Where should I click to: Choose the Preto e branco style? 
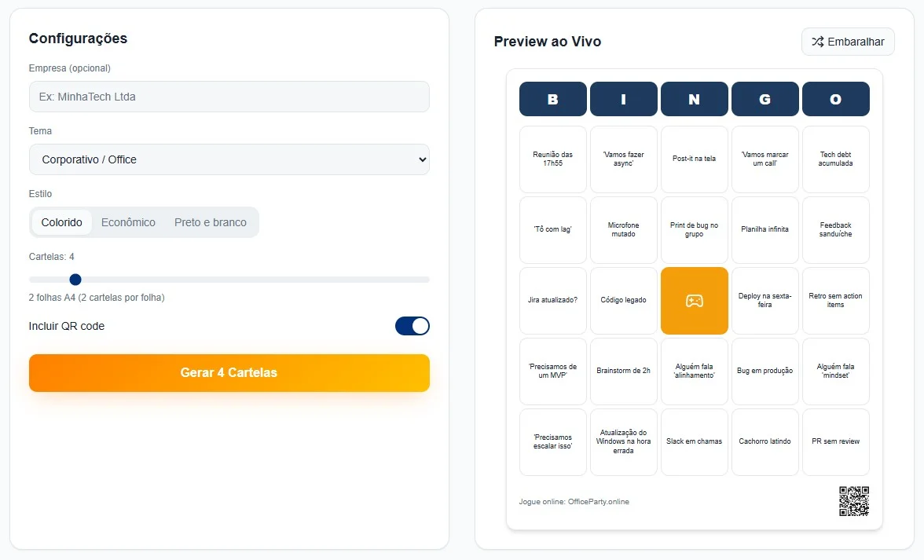point(211,222)
